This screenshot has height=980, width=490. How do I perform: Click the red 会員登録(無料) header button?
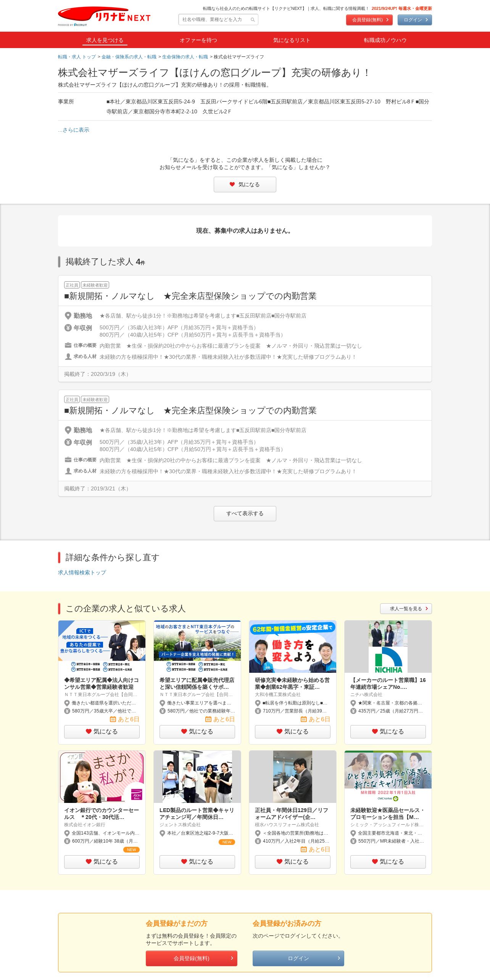[369, 20]
